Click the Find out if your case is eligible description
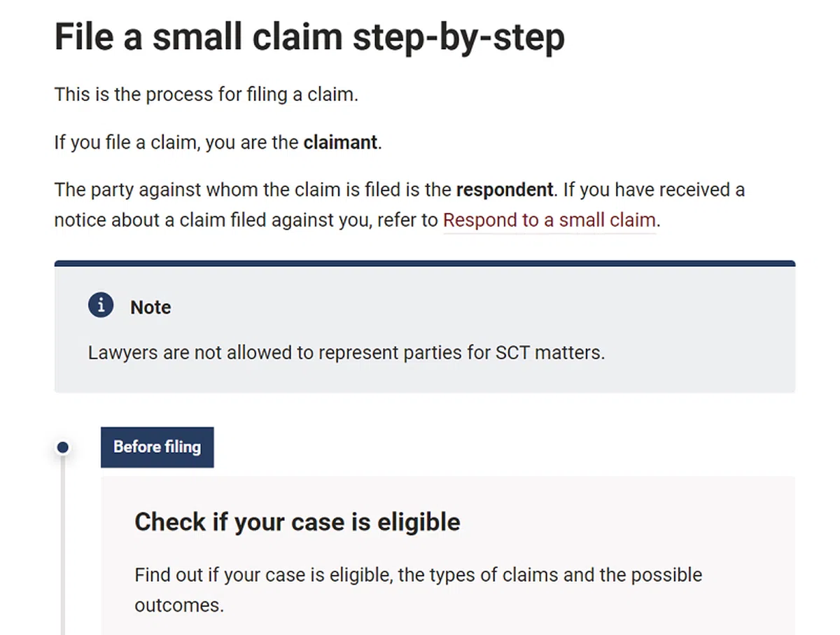840x635 pixels. (418, 575)
